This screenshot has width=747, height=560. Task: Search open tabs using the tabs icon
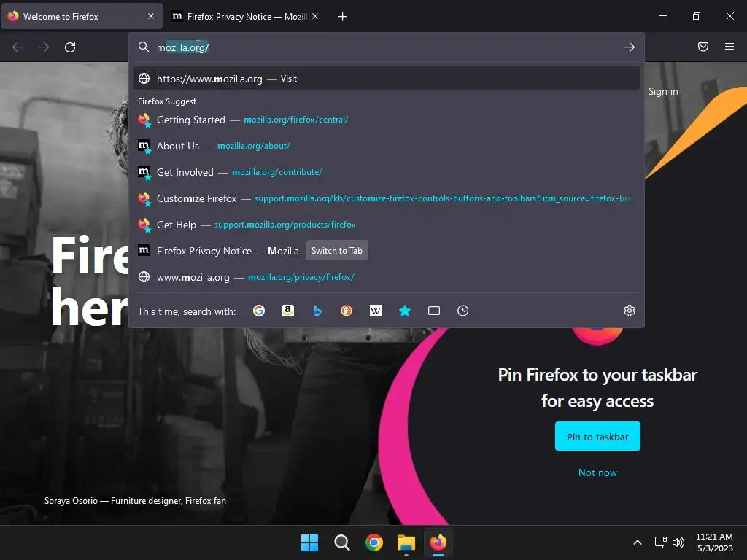[434, 311]
